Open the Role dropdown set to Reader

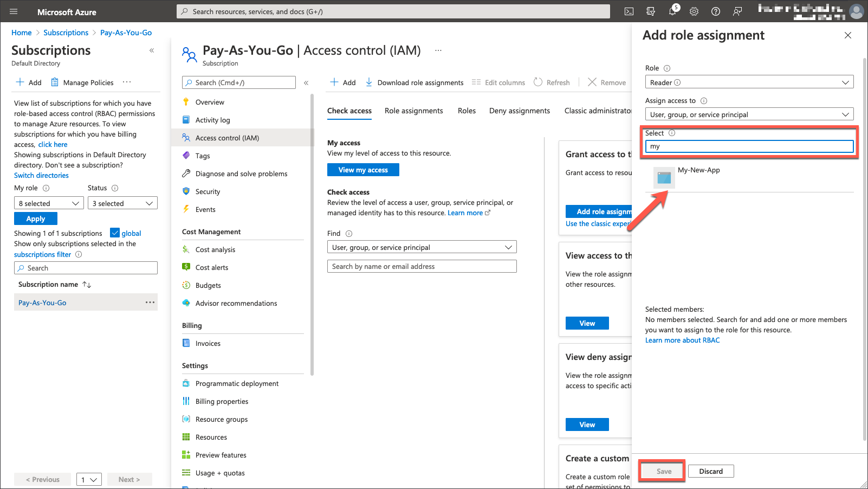point(749,82)
